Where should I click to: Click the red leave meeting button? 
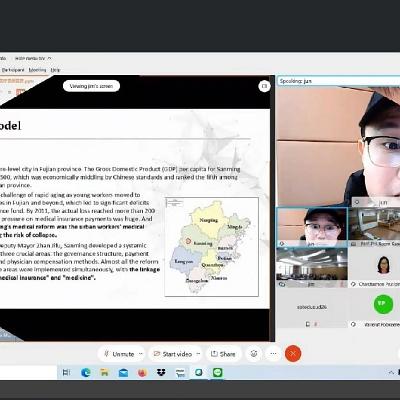[x=293, y=354]
